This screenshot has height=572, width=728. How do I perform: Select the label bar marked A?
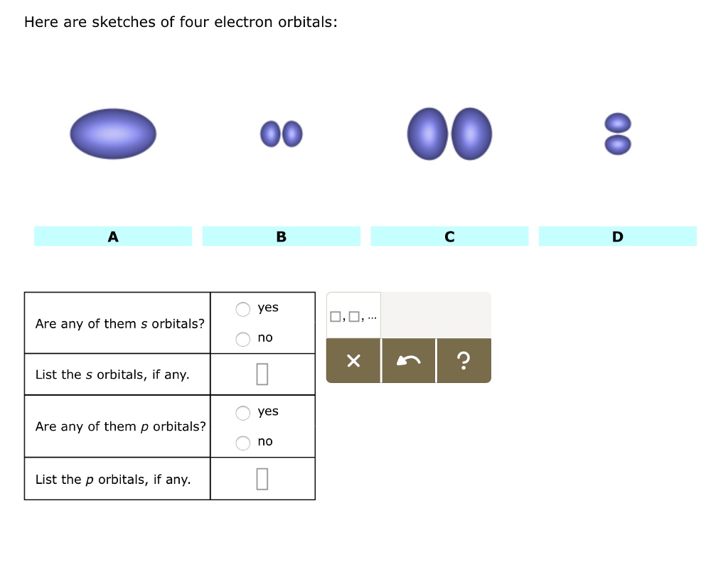[113, 235]
